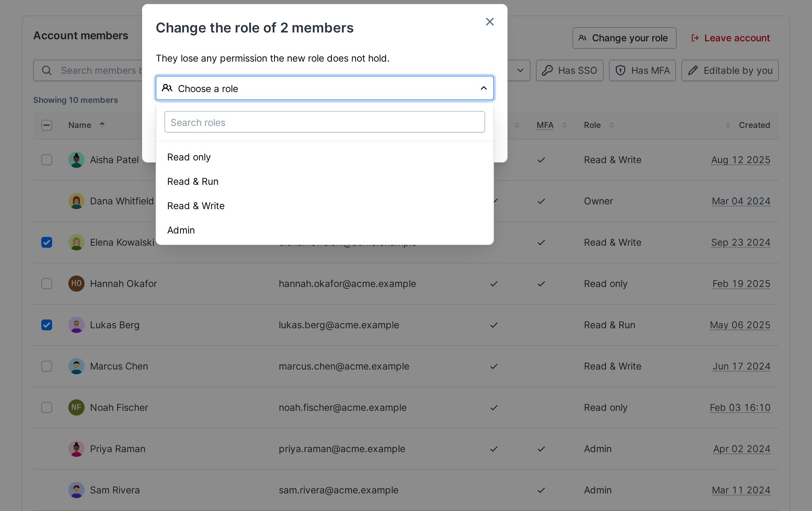The image size is (812, 511).
Task: Click the key icon on Has SSO
Action: click(x=547, y=70)
